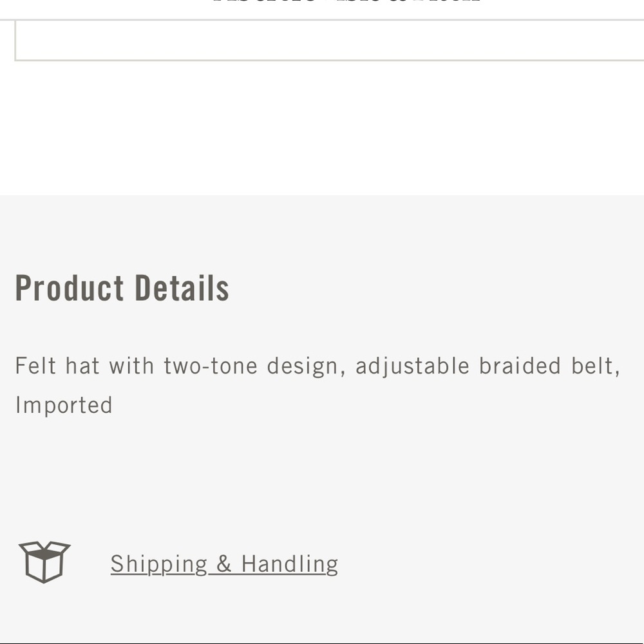Viewport: 644px width, 644px height.
Task: Click the "Felt hat" description text
Action: [57, 366]
